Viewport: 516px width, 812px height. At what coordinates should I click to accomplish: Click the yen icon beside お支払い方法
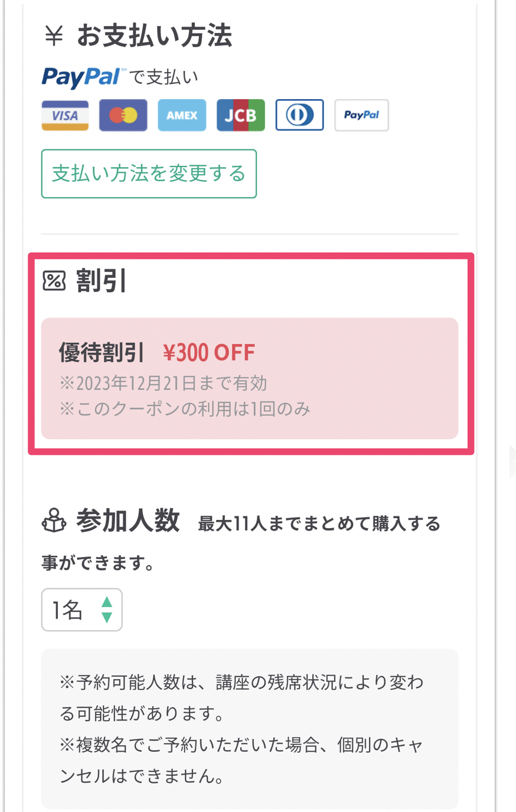(x=54, y=35)
